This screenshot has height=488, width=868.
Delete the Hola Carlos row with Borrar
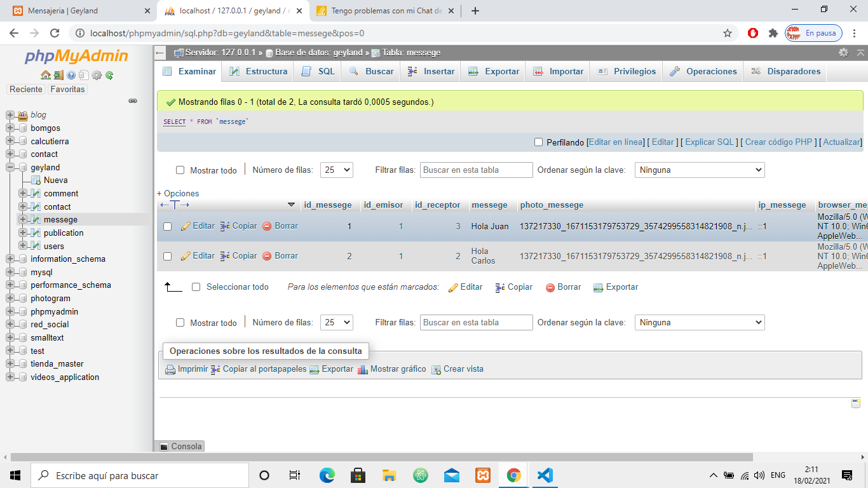click(x=280, y=256)
